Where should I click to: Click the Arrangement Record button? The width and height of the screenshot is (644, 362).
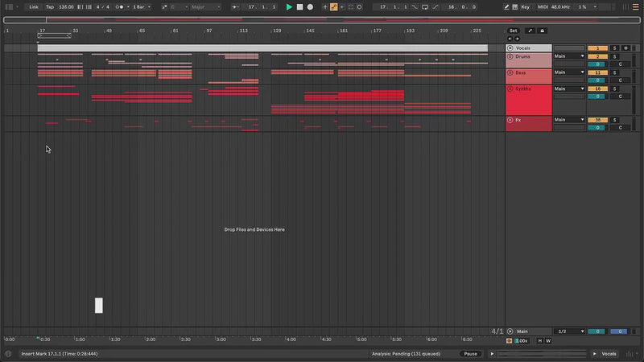click(310, 6)
